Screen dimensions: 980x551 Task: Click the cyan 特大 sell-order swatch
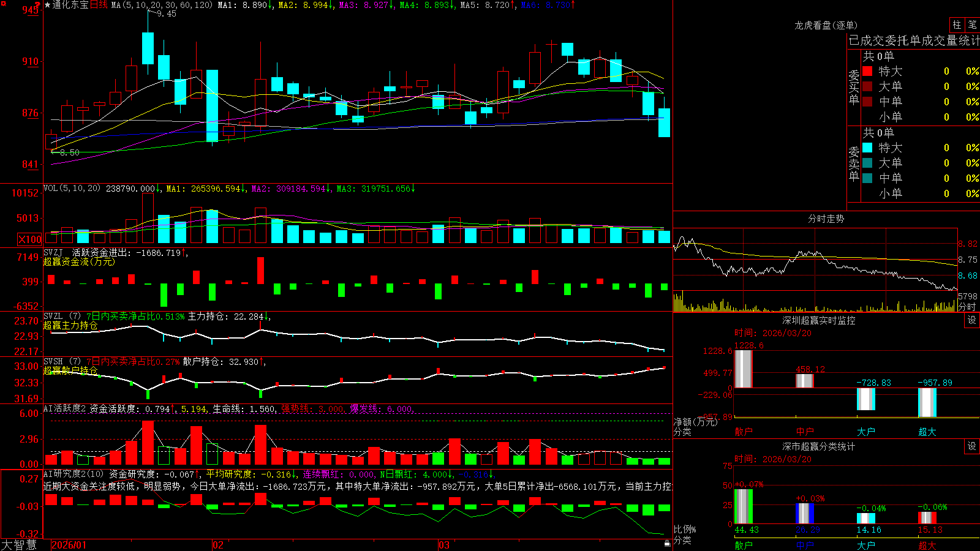(867, 148)
